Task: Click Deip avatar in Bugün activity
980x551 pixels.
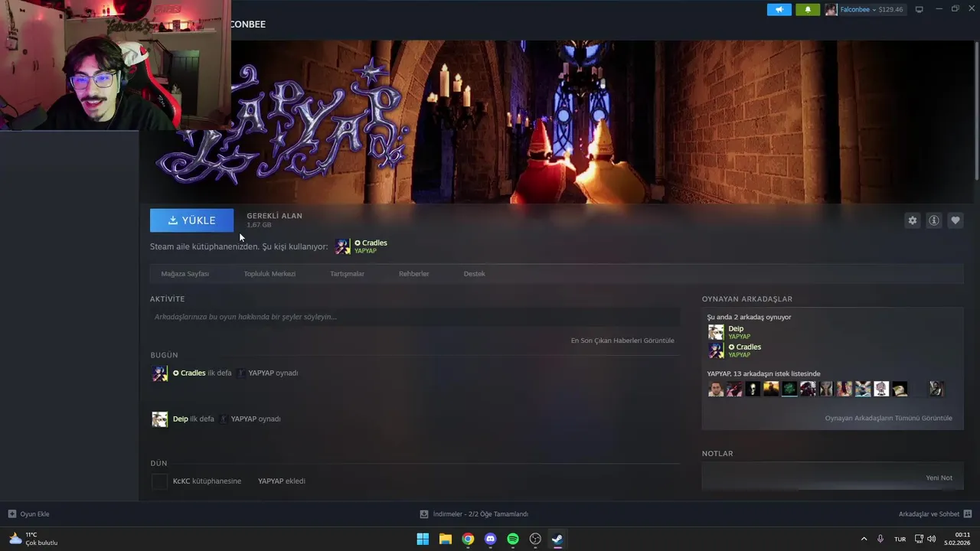Action: click(x=159, y=419)
